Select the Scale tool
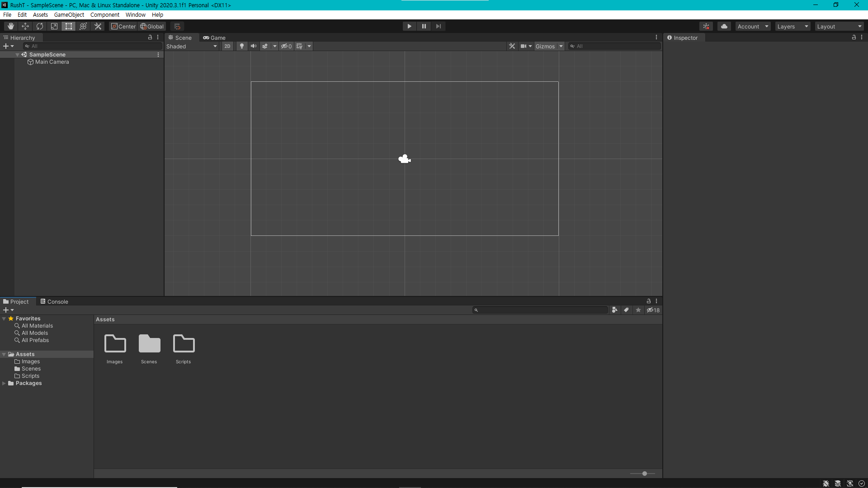 pyautogui.click(x=54, y=26)
